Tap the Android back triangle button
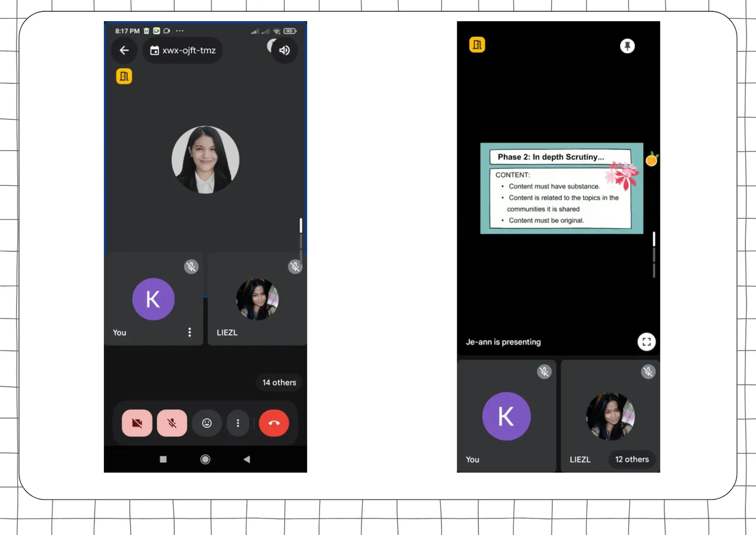The width and height of the screenshot is (756, 535). click(x=246, y=459)
